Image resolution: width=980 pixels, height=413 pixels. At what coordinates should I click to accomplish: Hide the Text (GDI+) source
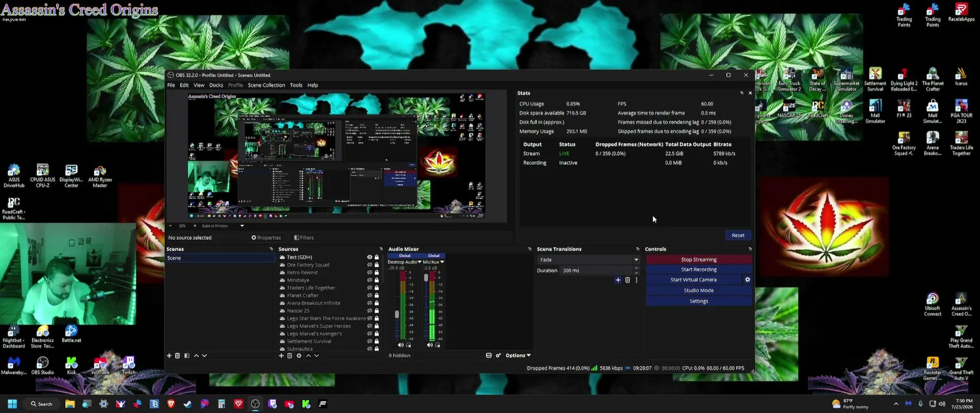[x=370, y=258]
